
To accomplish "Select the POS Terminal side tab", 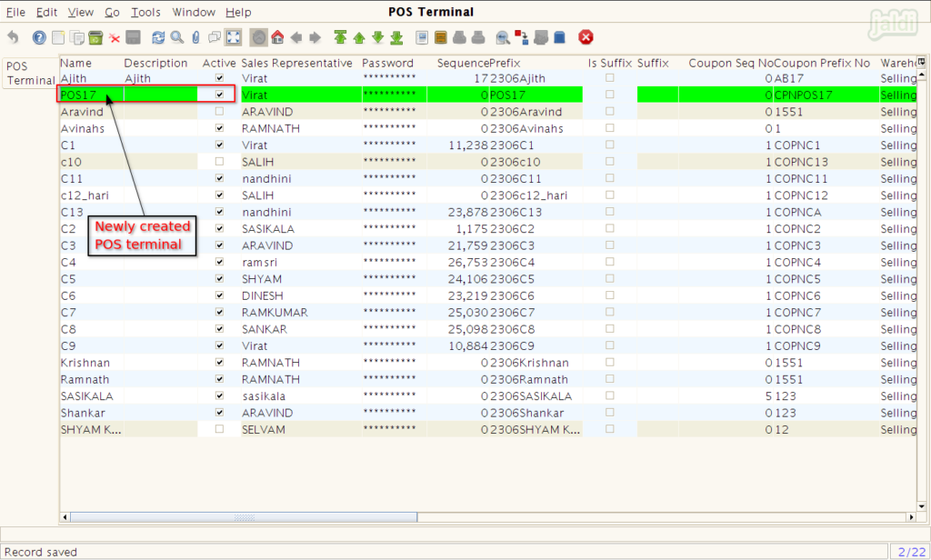I will pos(30,73).
